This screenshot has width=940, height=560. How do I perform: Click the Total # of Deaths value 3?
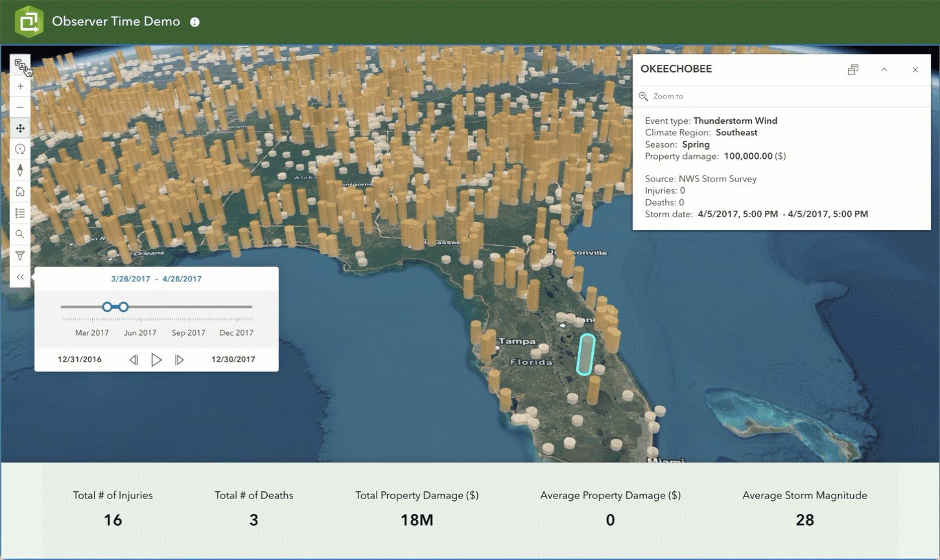253,520
